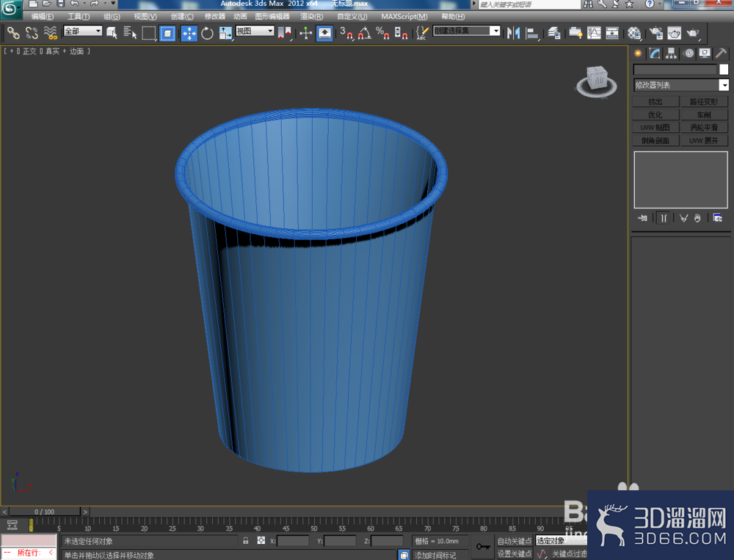Switch to the Create command panel tab

(638, 54)
